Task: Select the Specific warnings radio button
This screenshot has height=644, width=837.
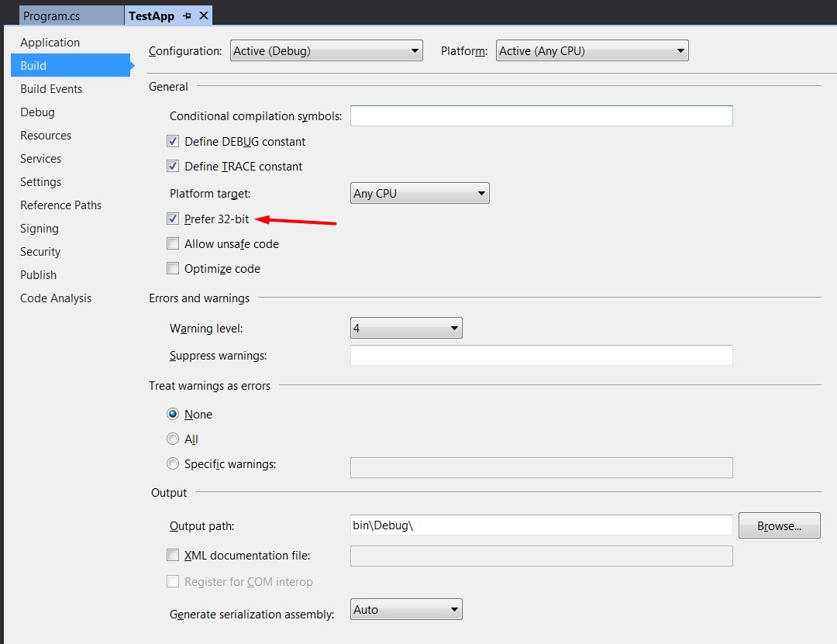Action: 172,463
